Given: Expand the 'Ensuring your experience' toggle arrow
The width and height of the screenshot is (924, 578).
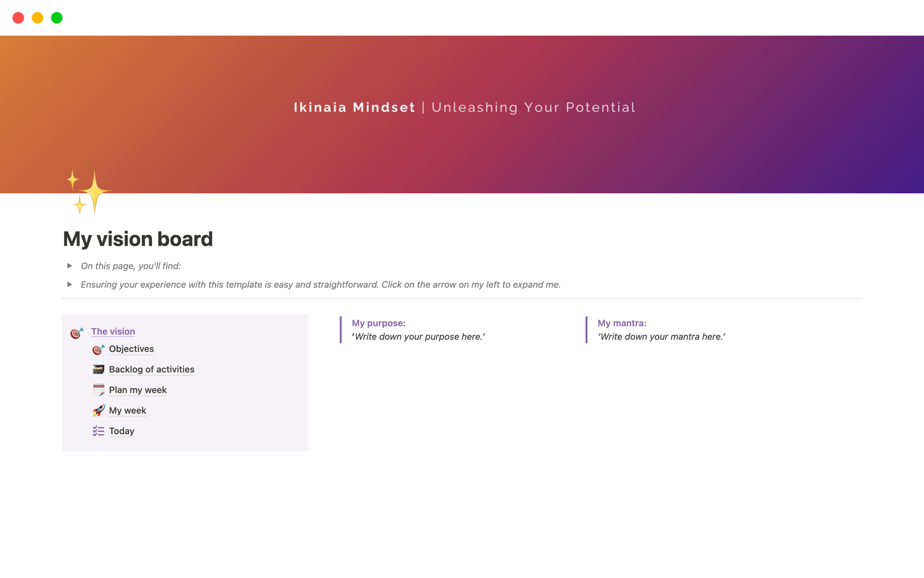Looking at the screenshot, I should point(70,285).
